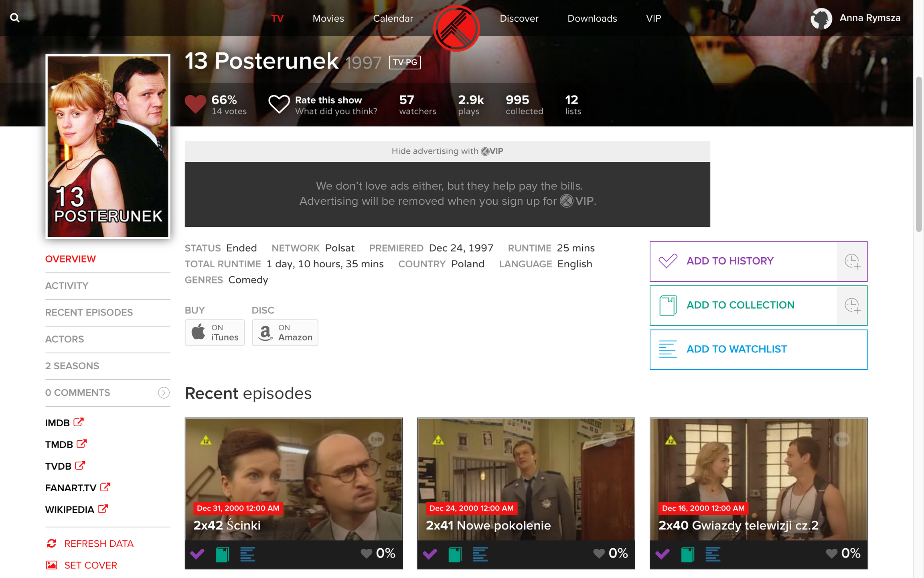Toggle collection for 2x41 Nowe pokolenie
Viewport: 924px width, 578px height.
tap(455, 554)
